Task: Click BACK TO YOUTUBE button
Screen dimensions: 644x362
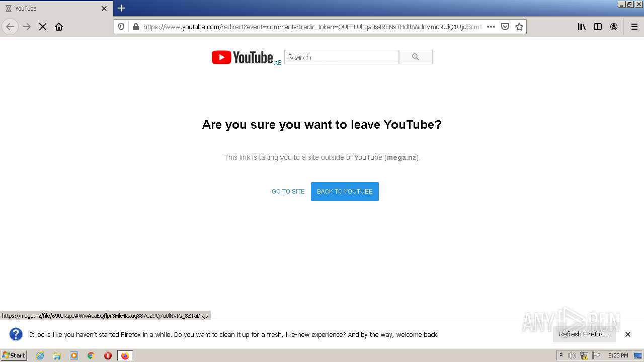Action: (345, 192)
